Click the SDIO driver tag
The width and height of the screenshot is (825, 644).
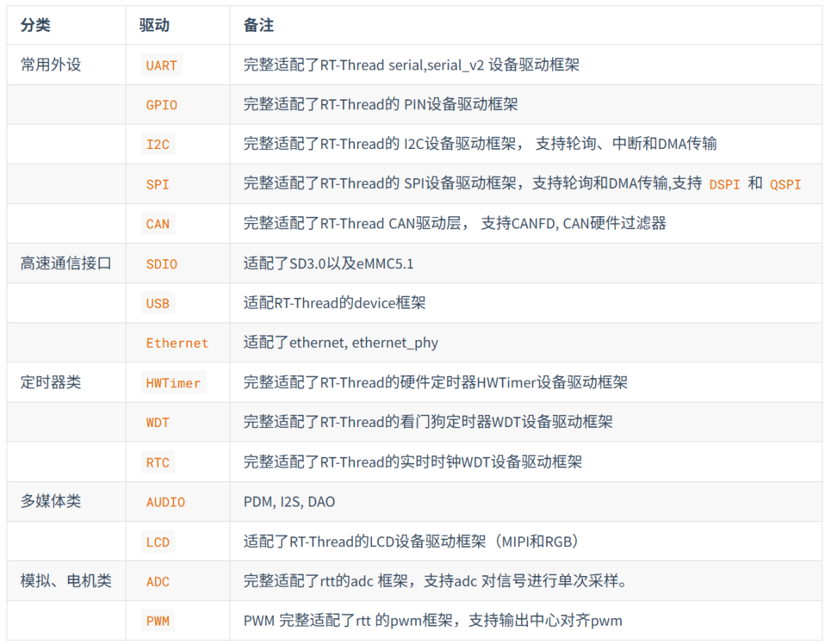(x=161, y=264)
